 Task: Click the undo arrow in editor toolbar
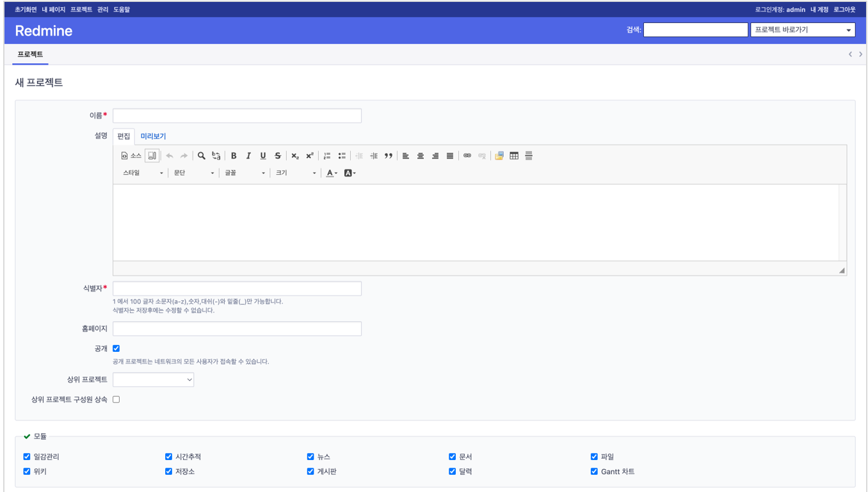pos(170,155)
